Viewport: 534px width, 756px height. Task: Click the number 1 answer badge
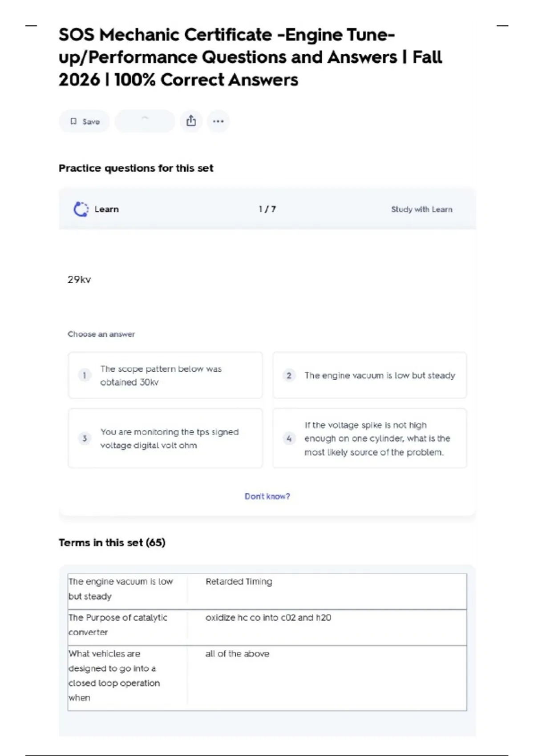85,375
